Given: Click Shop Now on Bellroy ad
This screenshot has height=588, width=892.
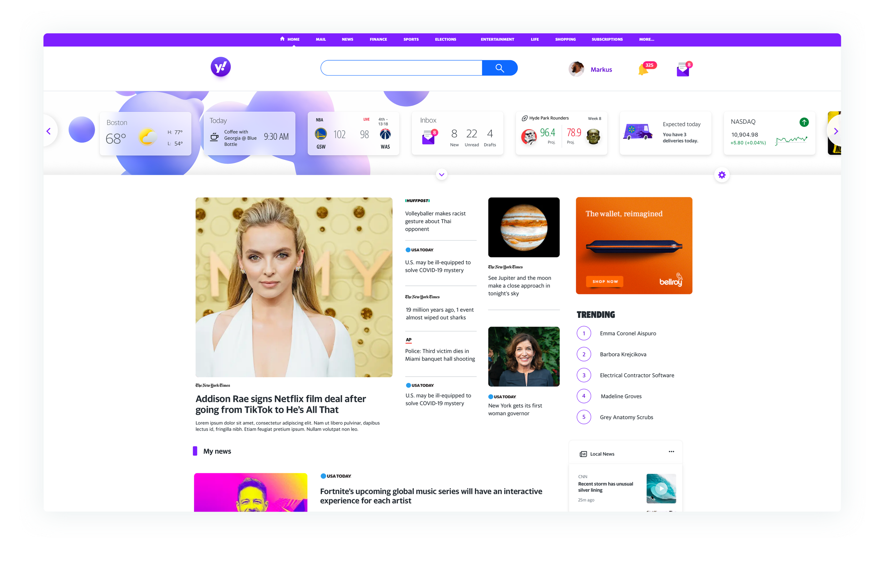Looking at the screenshot, I should tap(605, 282).
